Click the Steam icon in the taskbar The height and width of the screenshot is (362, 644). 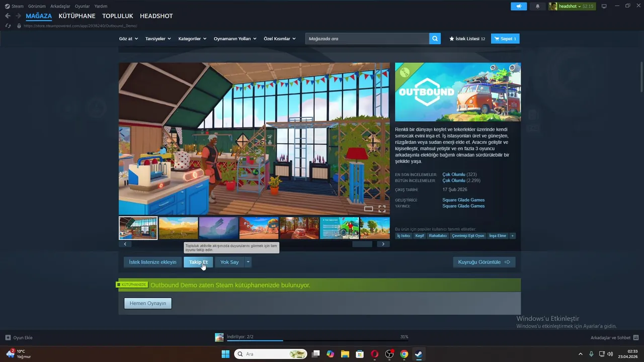(419, 354)
